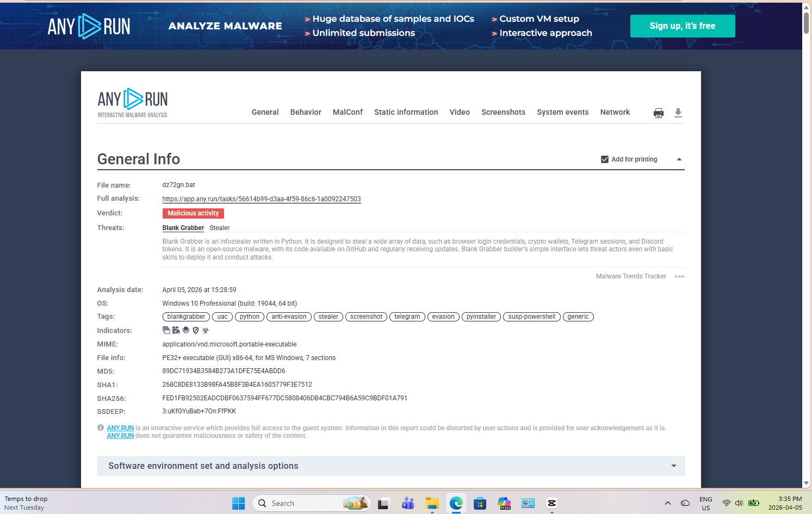812x514 pixels.
Task: Click the scrollbar down arrow
Action: click(807, 484)
